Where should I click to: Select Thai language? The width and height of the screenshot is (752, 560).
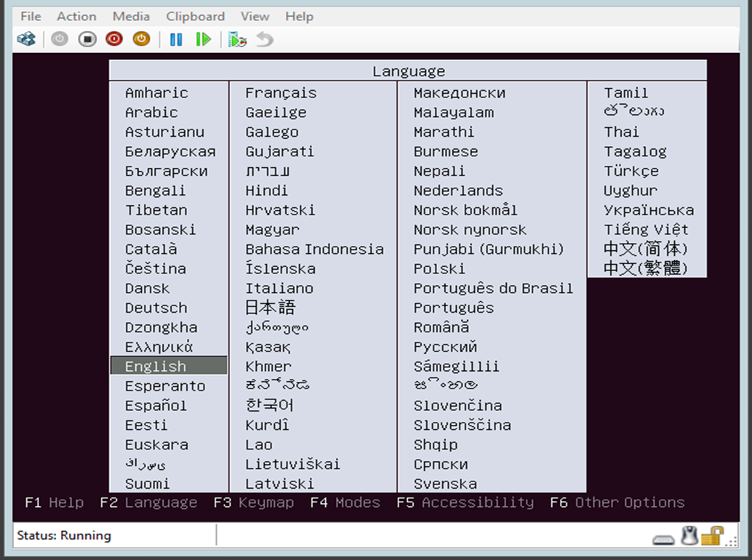click(x=621, y=132)
